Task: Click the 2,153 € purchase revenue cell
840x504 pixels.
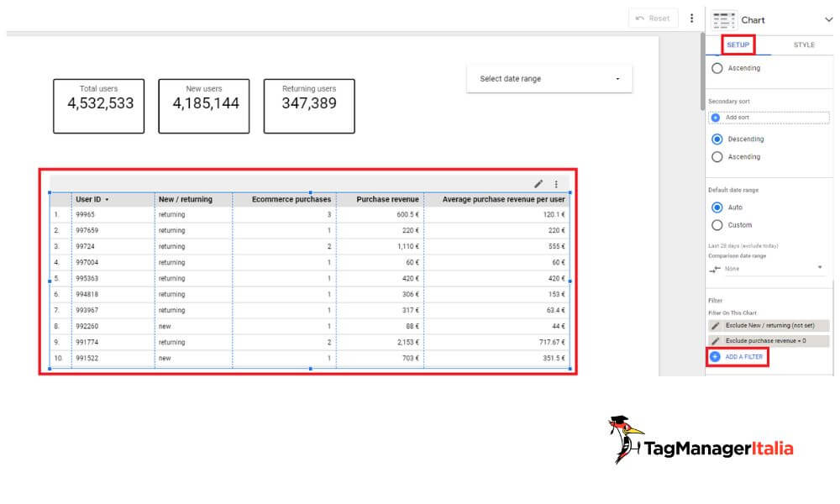Action: tap(408, 342)
